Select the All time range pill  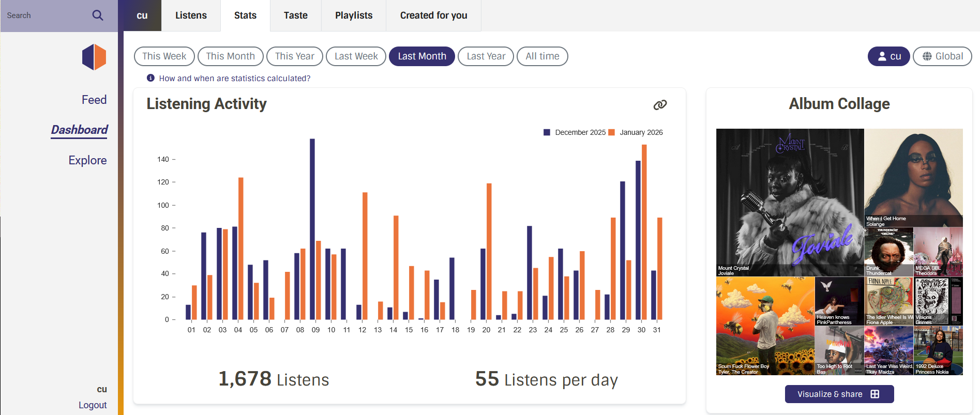coord(542,56)
